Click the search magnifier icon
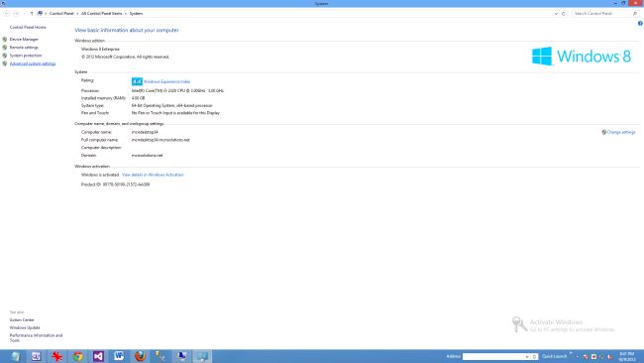Image resolution: width=644 pixels, height=363 pixels. coord(635,14)
